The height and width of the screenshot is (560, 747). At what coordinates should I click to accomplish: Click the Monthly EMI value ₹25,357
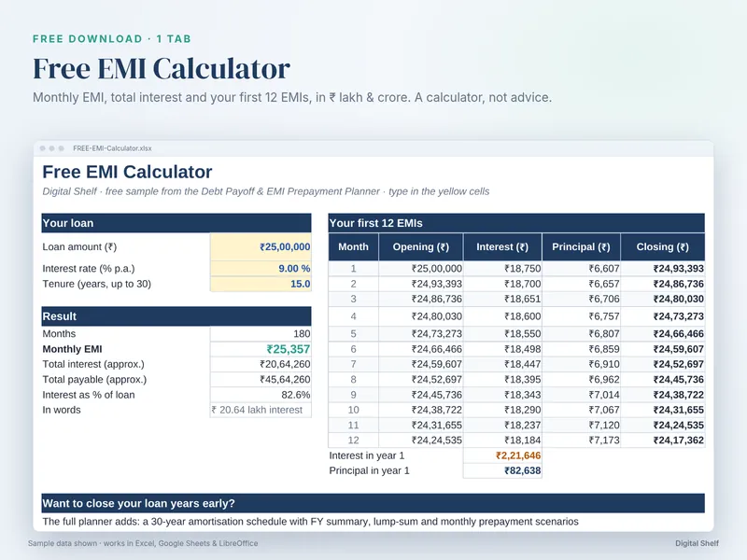(261, 349)
